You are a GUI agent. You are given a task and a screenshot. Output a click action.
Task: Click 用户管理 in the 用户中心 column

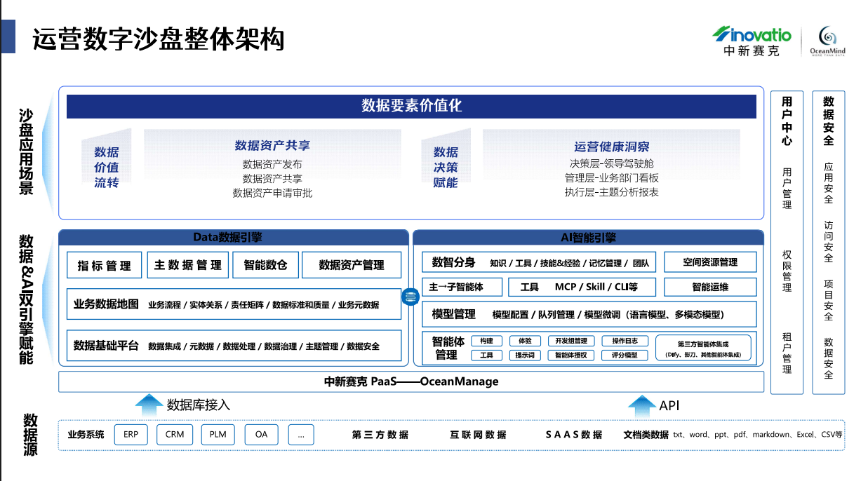787,188
